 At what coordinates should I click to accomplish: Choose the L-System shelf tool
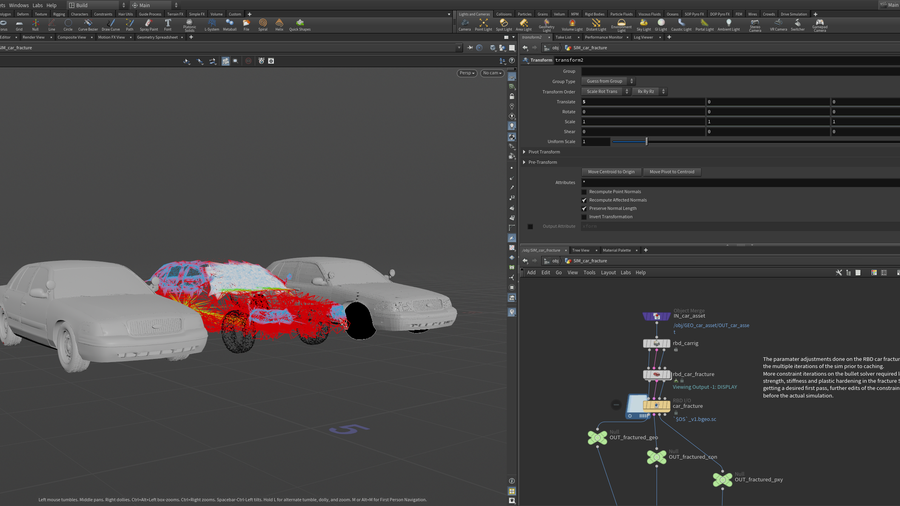coord(212,24)
